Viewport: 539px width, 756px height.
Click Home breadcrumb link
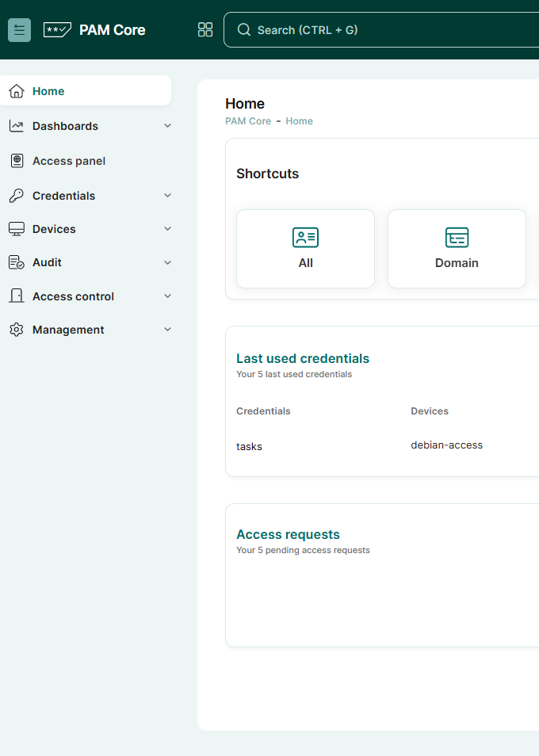299,121
